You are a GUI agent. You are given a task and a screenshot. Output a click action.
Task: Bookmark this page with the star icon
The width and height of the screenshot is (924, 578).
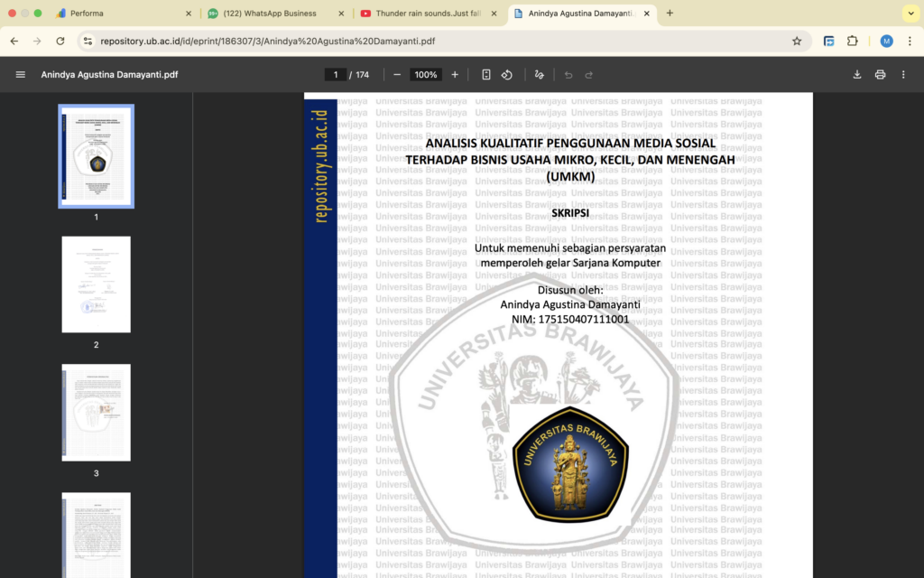coord(797,41)
